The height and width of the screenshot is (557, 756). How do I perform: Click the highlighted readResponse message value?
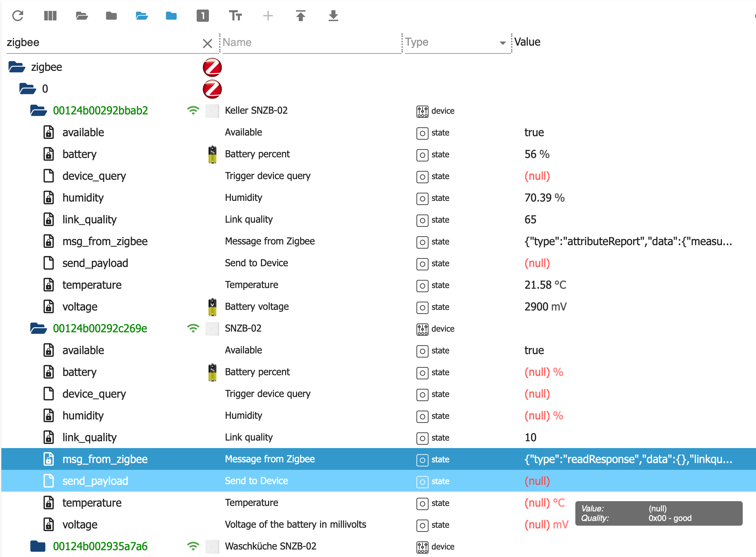coord(628,459)
